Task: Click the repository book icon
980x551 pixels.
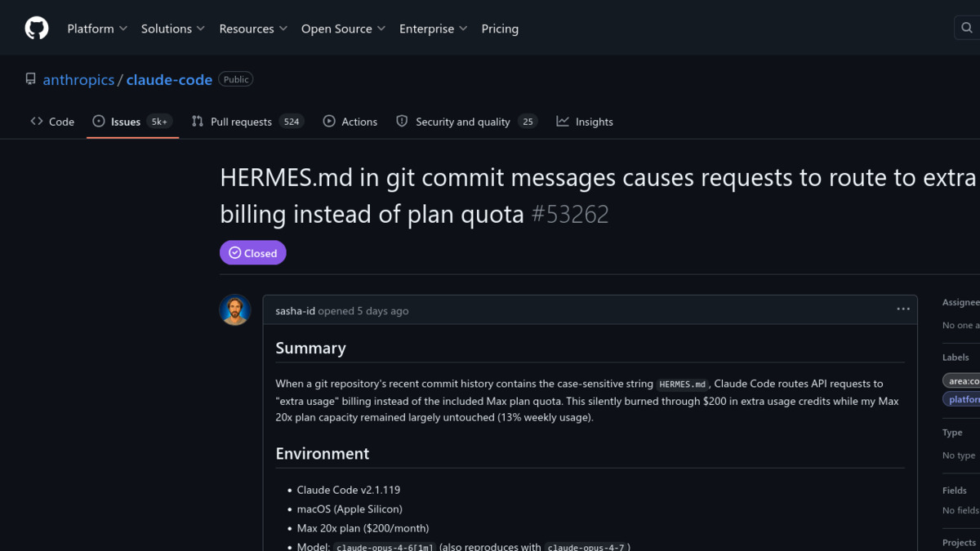Action: pyautogui.click(x=30, y=78)
